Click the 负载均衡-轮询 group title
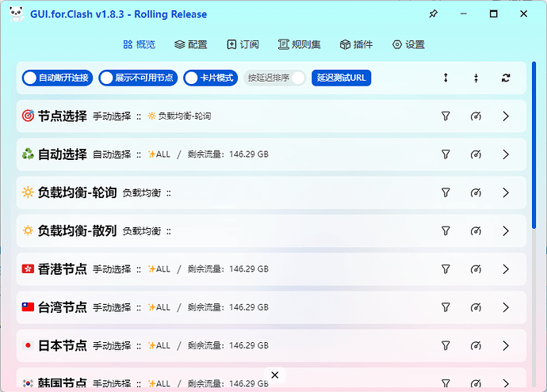 tap(77, 192)
